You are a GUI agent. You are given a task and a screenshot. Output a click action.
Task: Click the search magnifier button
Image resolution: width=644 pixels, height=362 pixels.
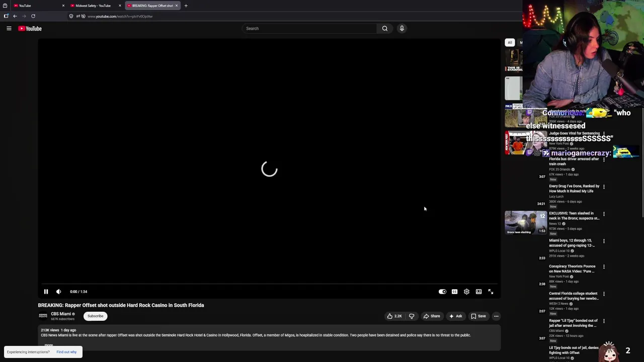point(385,29)
